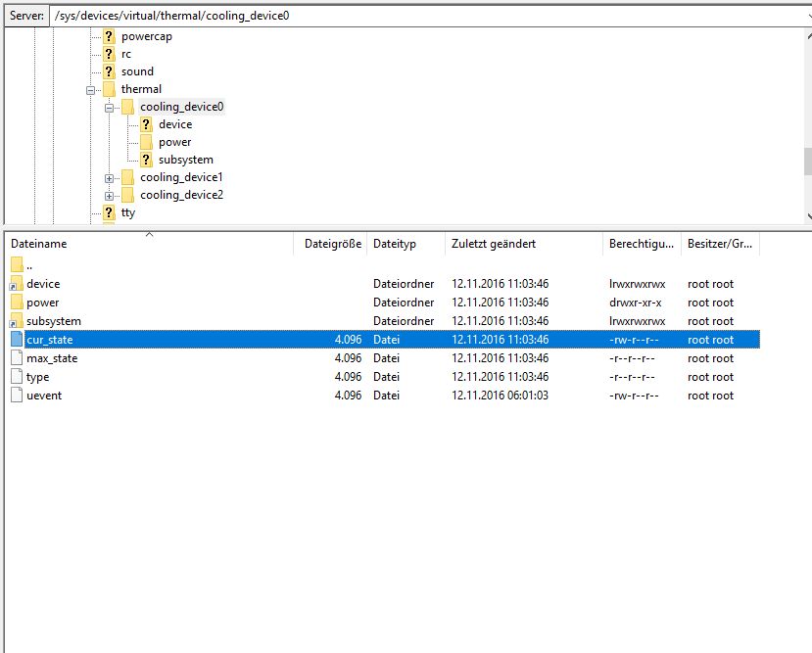Collapse the cooling_device0 tree node
This screenshot has width=812, height=653.
[x=110, y=108]
